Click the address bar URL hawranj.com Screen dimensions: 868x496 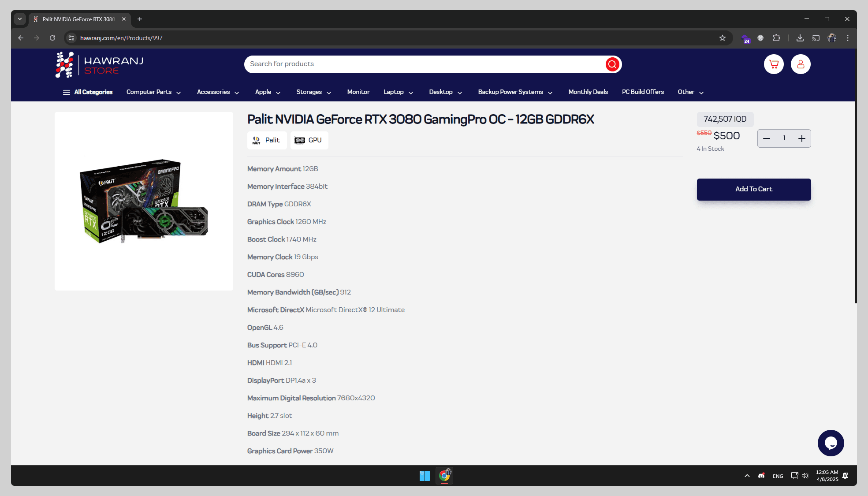[121, 38]
